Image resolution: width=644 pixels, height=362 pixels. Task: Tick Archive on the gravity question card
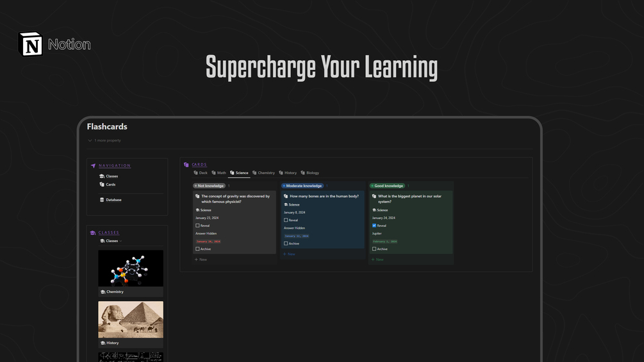point(197,249)
